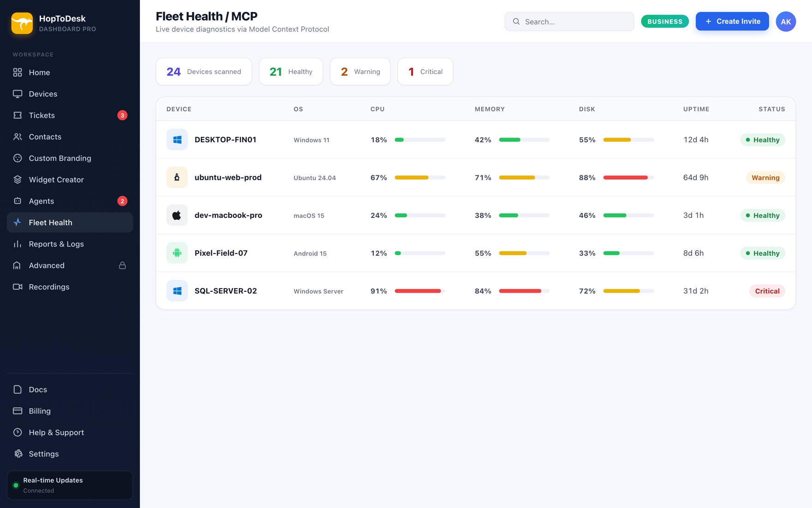Click the Agents robot icon
Viewport: 812px width, 508px height.
pos(18,201)
